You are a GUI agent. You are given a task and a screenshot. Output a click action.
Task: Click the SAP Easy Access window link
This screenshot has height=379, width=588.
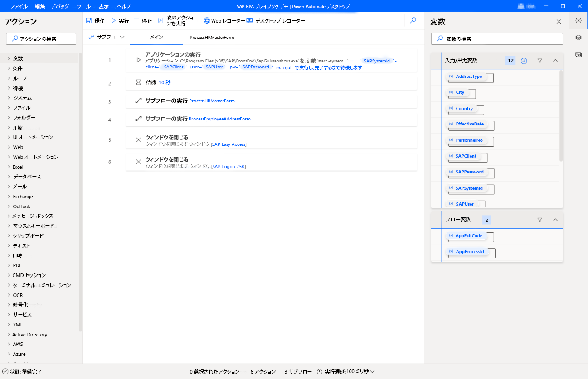point(229,144)
